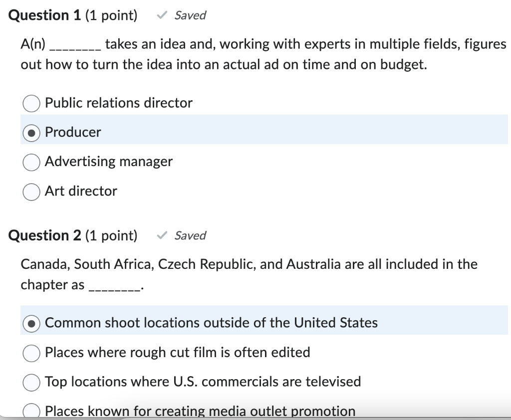Click the Saved checkmark icon for Question 2
Image resolution: width=511 pixels, height=420 pixels.
pos(161,235)
